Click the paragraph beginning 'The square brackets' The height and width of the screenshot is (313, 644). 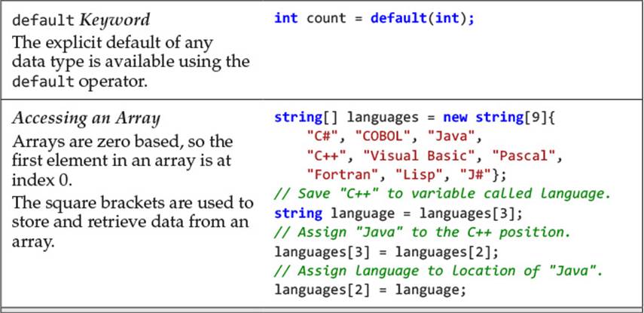click(x=133, y=222)
